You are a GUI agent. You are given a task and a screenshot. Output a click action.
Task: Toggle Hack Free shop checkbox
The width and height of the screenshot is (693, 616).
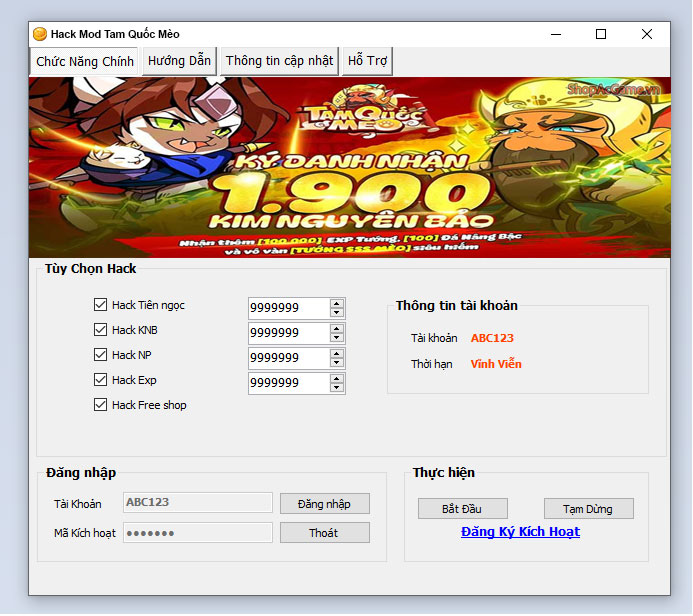click(x=100, y=405)
